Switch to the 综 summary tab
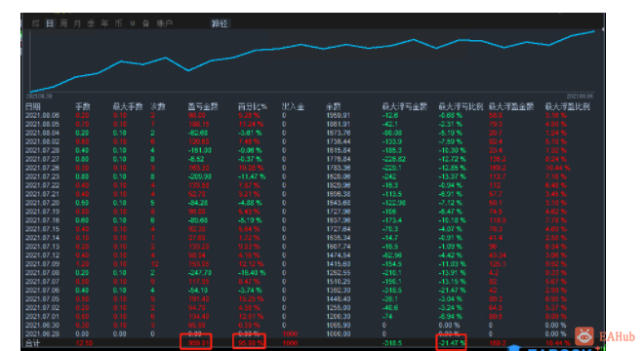 tap(36, 23)
